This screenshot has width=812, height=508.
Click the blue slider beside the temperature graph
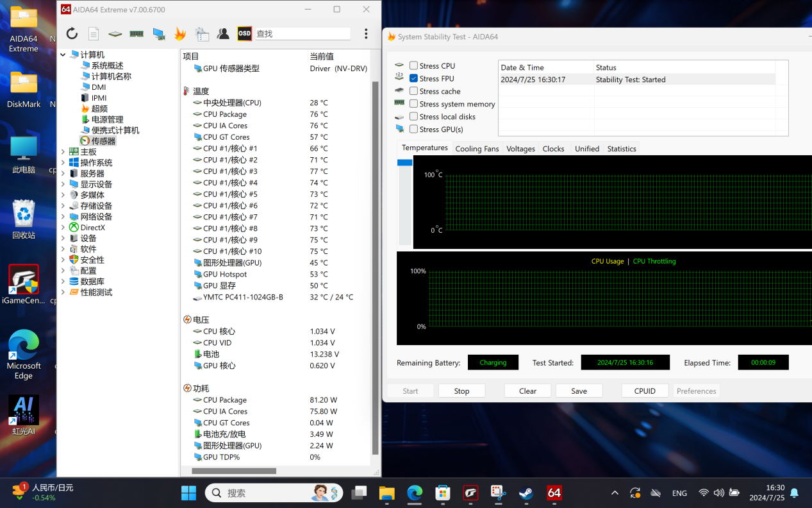tap(404, 163)
